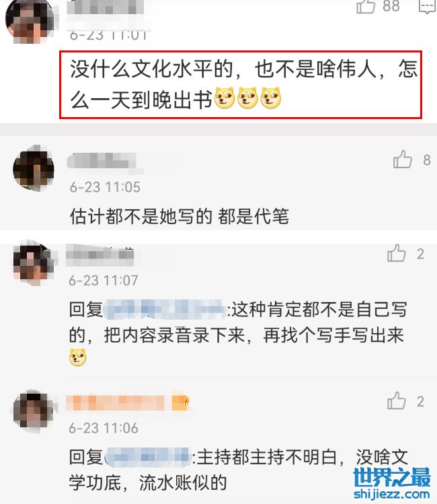
Task: Open the shijiezz.com watermark logo
Action: tap(391, 484)
